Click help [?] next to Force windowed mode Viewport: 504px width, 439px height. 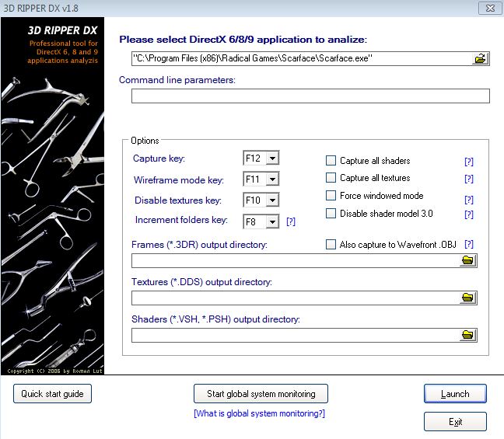469,197
